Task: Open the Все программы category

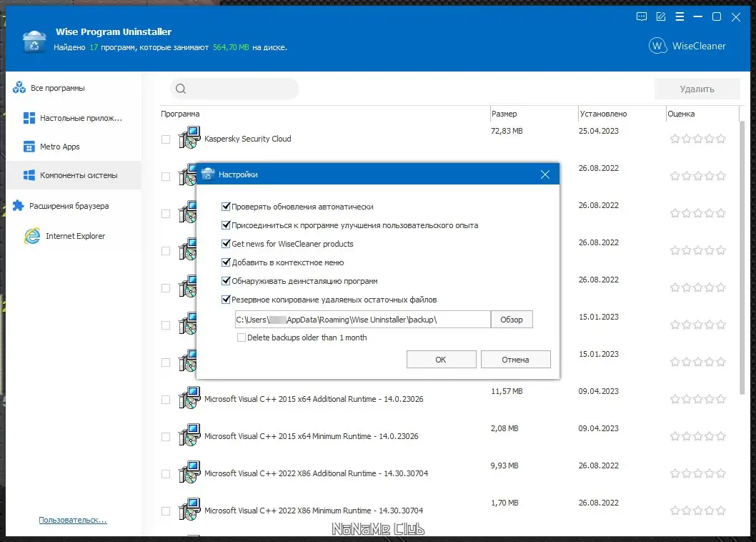Action: (x=57, y=88)
